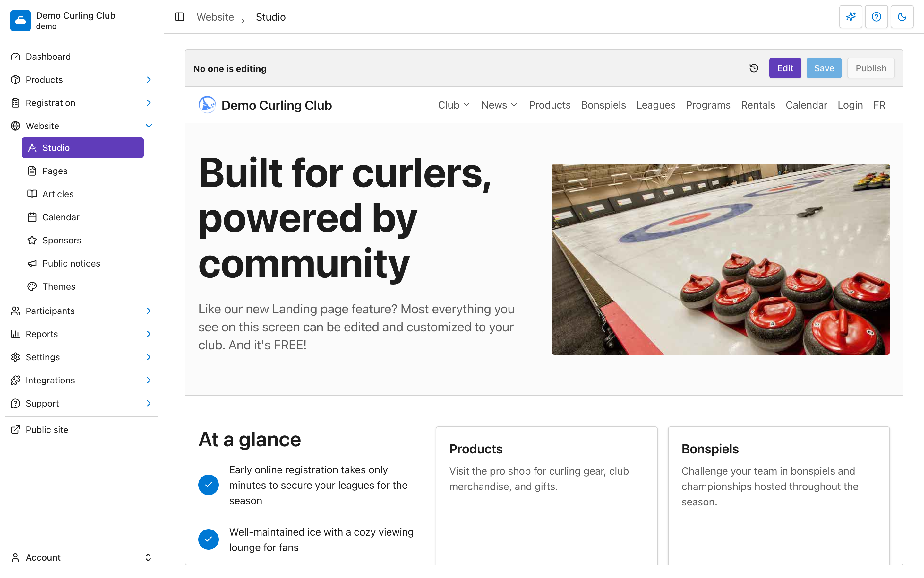The width and height of the screenshot is (924, 578).
Task: Open Dashboard from the sidebar
Action: point(82,57)
